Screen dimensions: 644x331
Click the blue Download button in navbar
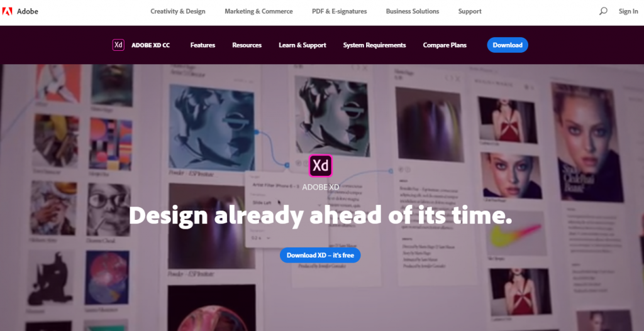[x=508, y=45]
